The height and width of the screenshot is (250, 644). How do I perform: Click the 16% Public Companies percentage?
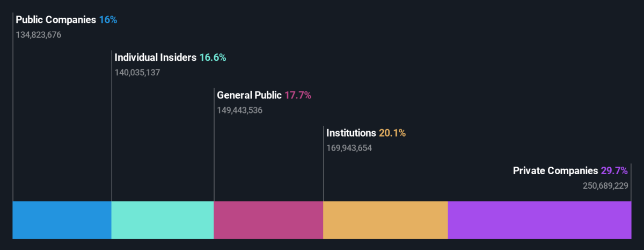click(x=108, y=20)
